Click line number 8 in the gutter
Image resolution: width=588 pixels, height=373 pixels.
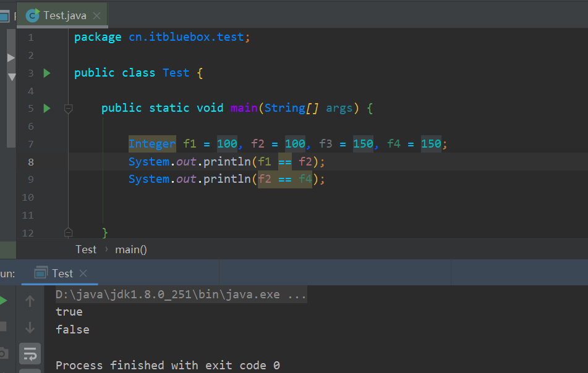31,162
